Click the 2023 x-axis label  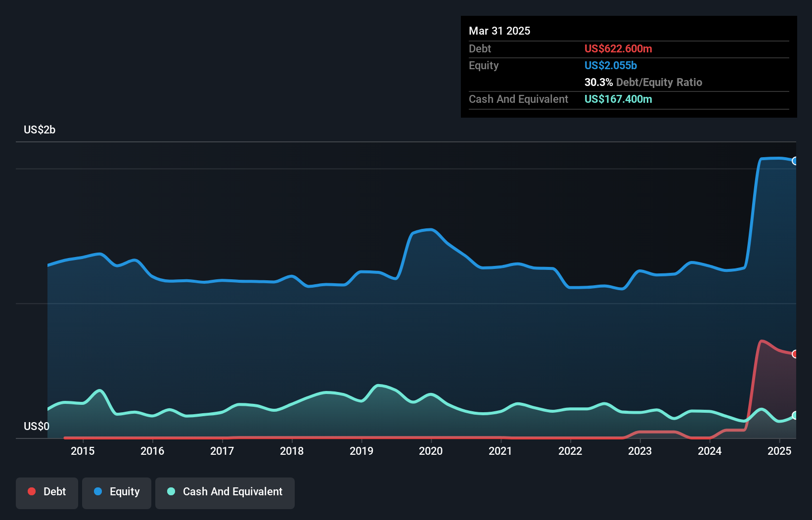[x=640, y=451]
